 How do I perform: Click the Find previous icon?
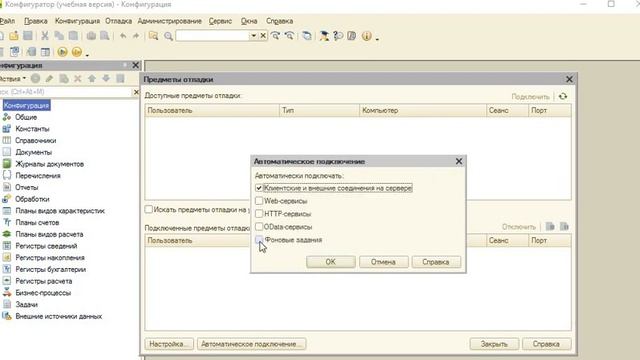point(289,36)
